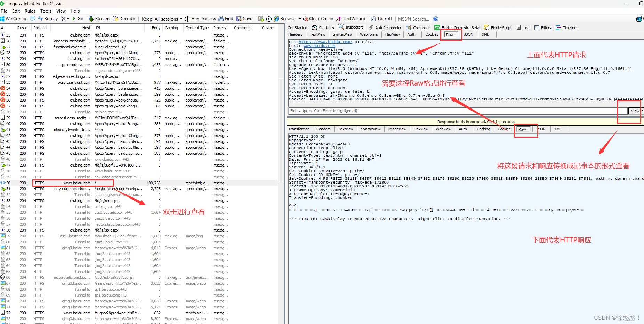Replay the selected session

click(48, 19)
